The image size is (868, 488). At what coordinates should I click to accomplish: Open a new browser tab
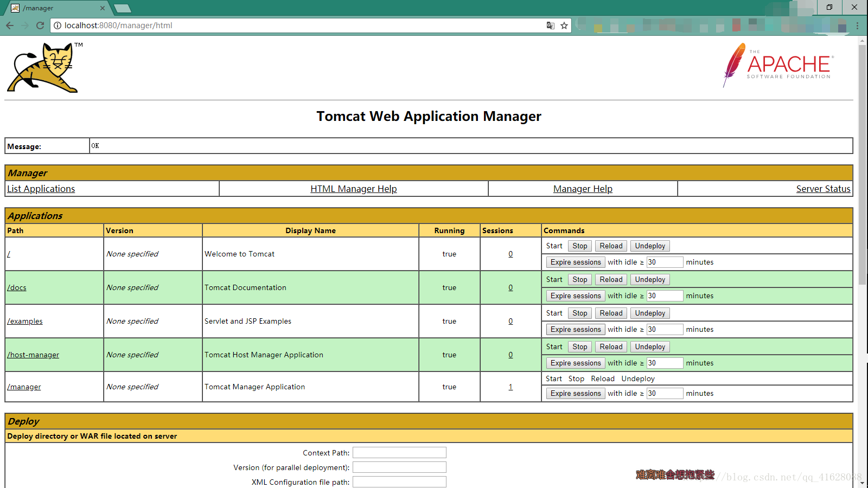pos(123,8)
